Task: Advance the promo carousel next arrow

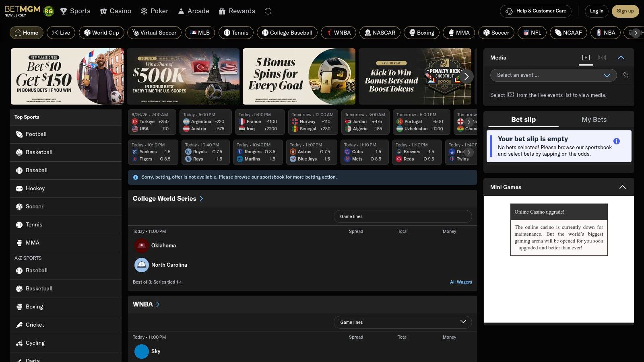Action: 466,76
